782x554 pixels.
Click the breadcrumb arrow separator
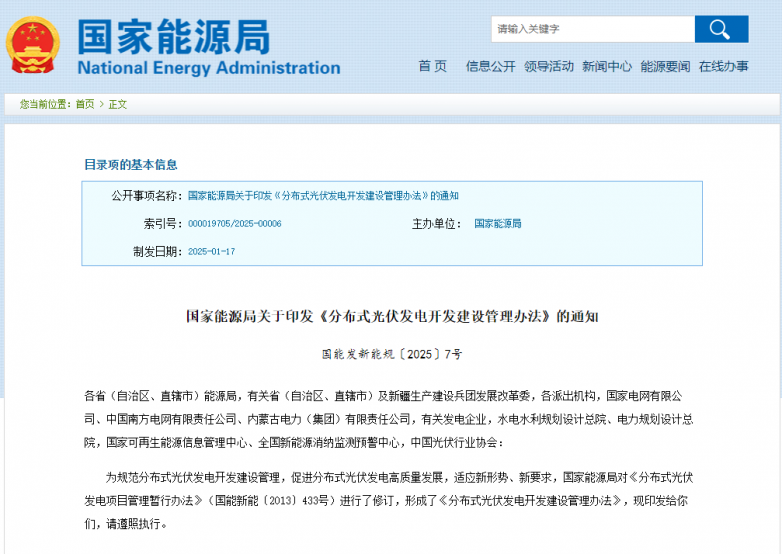(101, 105)
